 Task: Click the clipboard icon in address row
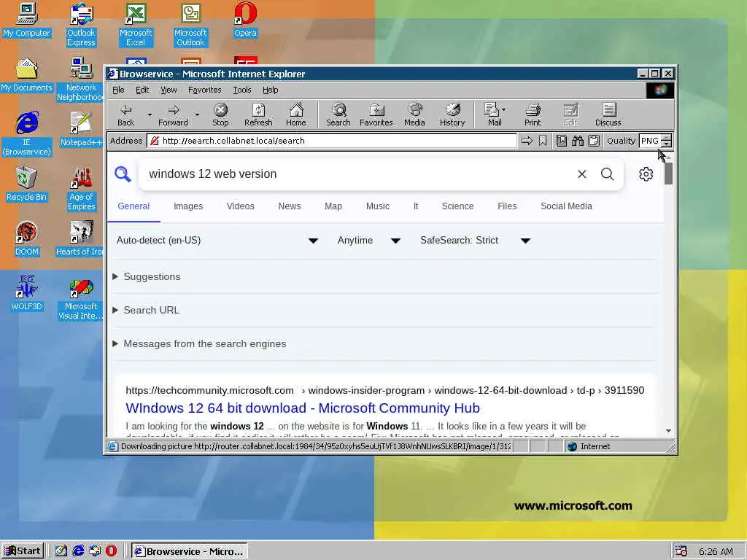point(594,141)
